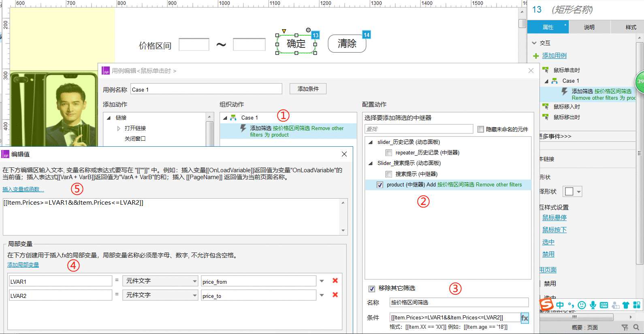Click the 确定 button on canvas
Screen dimensions: 644x334
[x=296, y=43]
